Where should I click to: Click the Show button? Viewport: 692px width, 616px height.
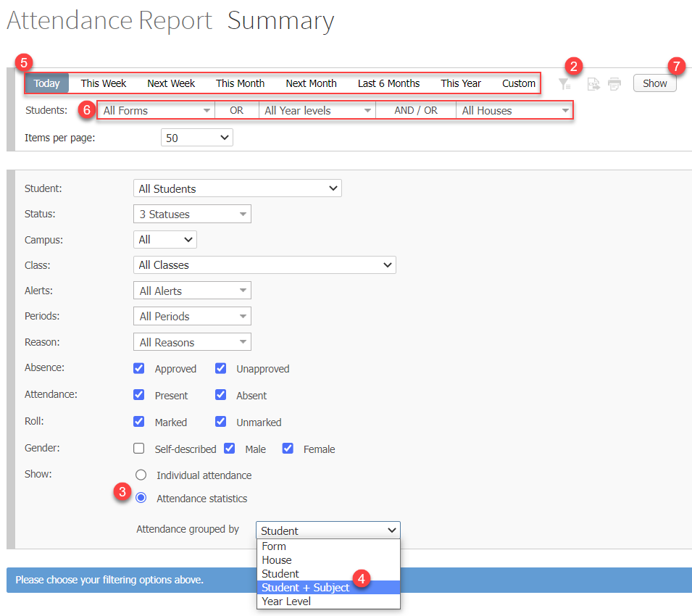tap(654, 83)
